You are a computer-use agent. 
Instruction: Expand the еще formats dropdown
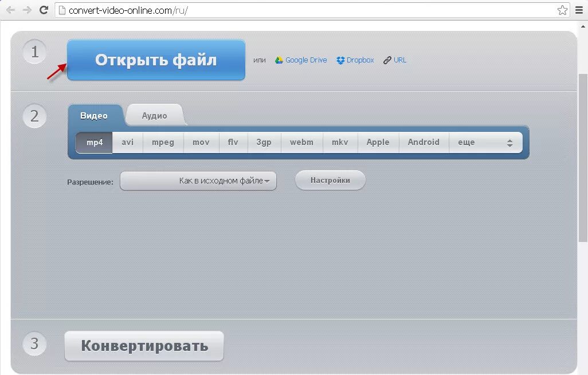click(x=485, y=142)
